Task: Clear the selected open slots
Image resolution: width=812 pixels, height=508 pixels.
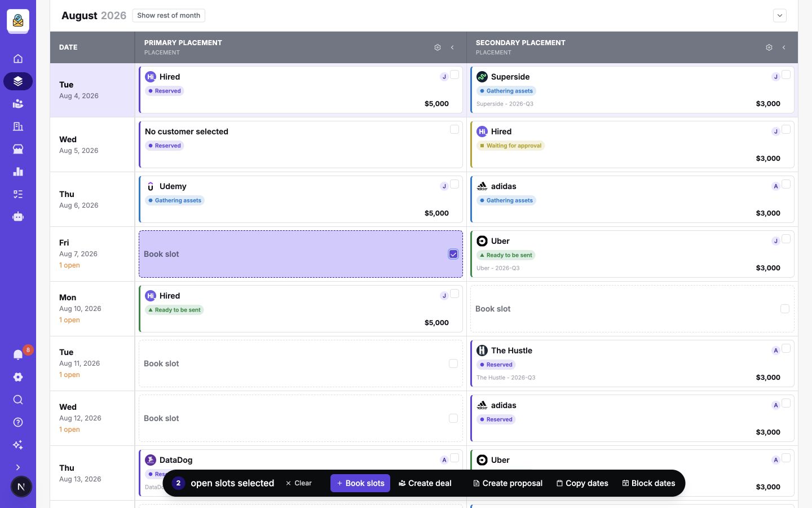Action: pos(299,483)
